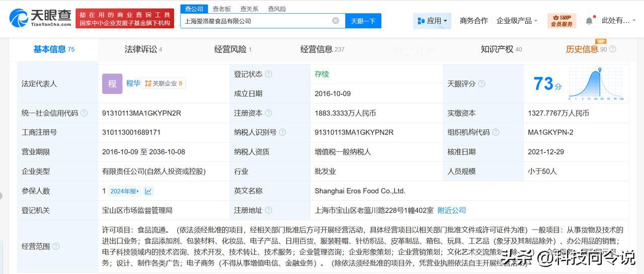
Task: Switch to 查关系 search tab
Action: point(249,9)
